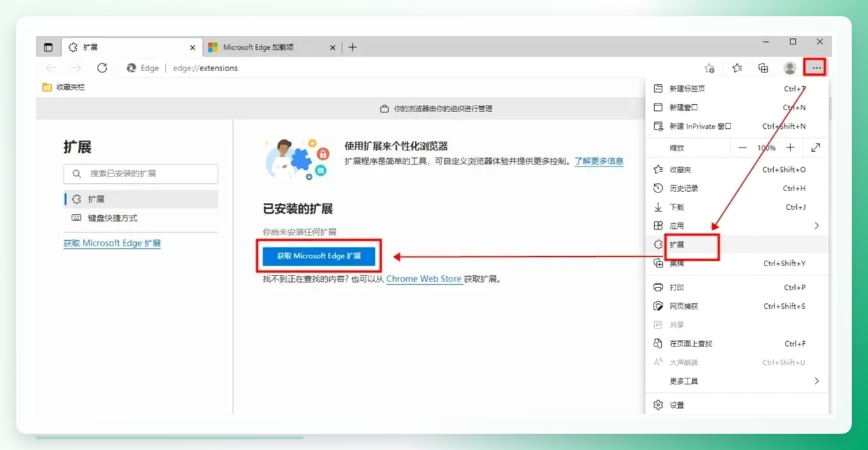Expand the 更多工具 submenu
868x450 pixels.
[737, 381]
